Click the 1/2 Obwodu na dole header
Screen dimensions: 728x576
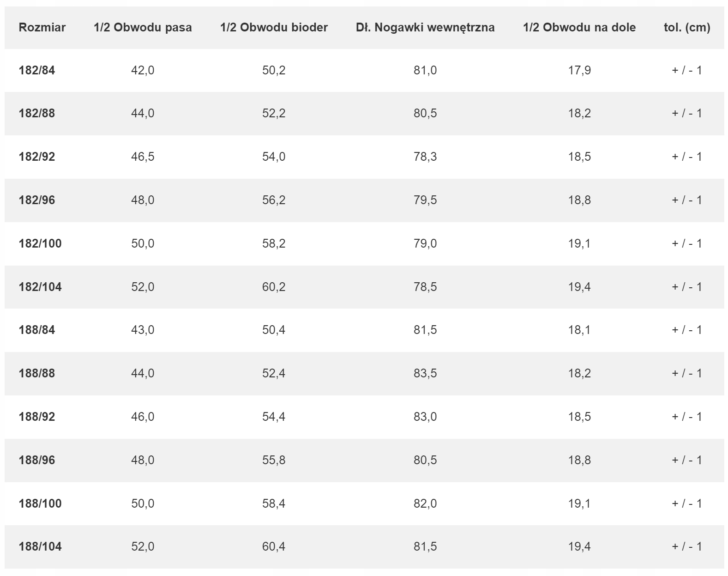coord(579,27)
